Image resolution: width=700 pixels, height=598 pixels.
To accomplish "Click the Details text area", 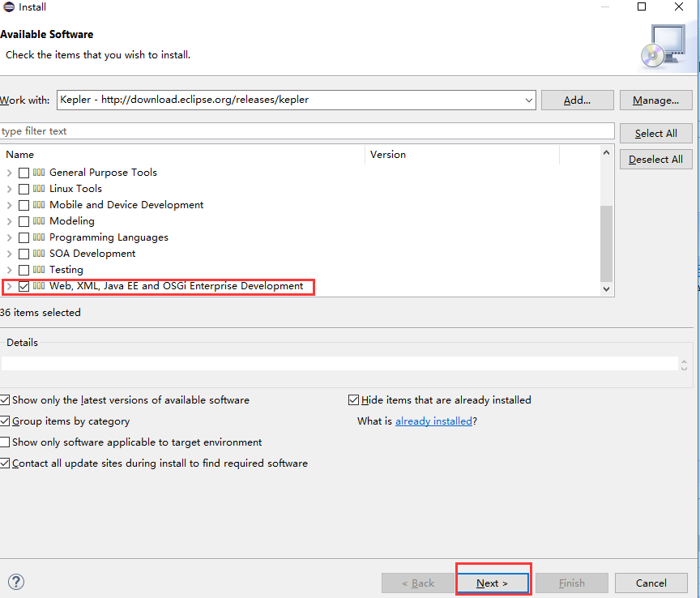I will coord(339,364).
